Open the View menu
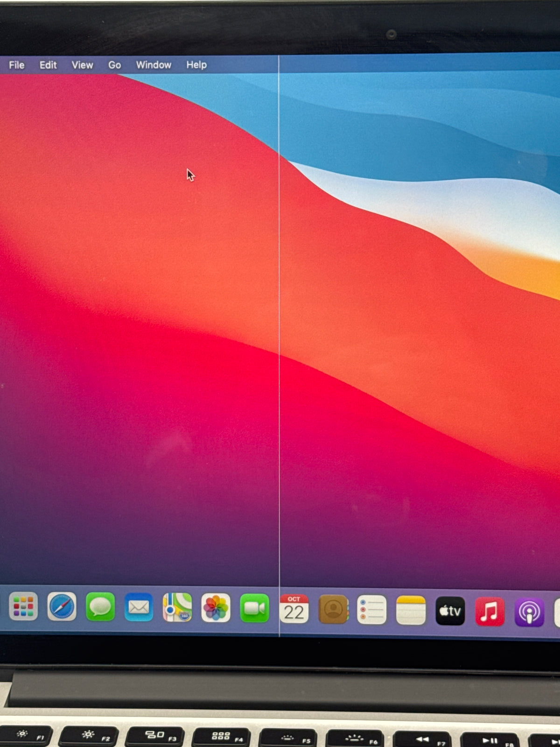Screen dimensions: 560x747 click(82, 65)
